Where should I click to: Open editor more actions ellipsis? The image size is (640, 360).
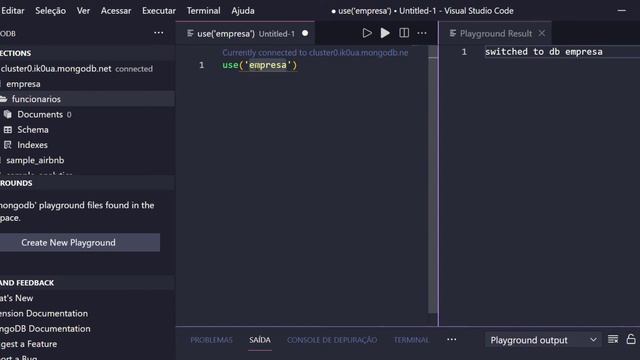pyautogui.click(x=422, y=33)
